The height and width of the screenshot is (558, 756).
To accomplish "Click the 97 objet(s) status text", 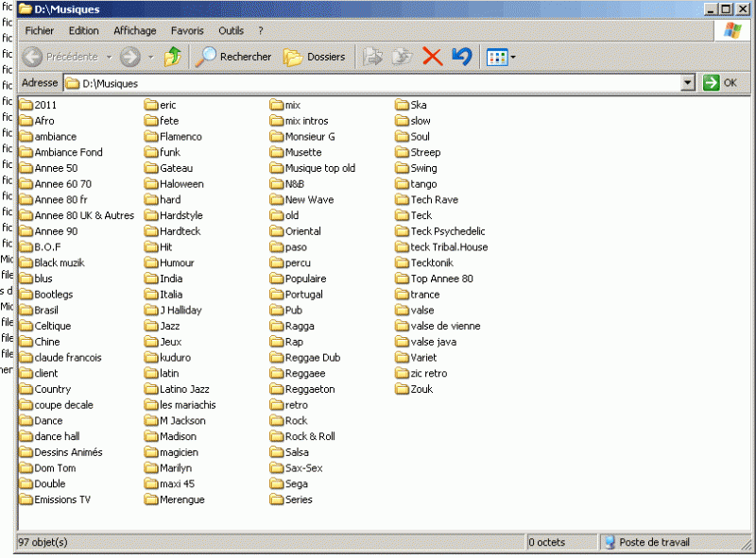I will tap(43, 543).
